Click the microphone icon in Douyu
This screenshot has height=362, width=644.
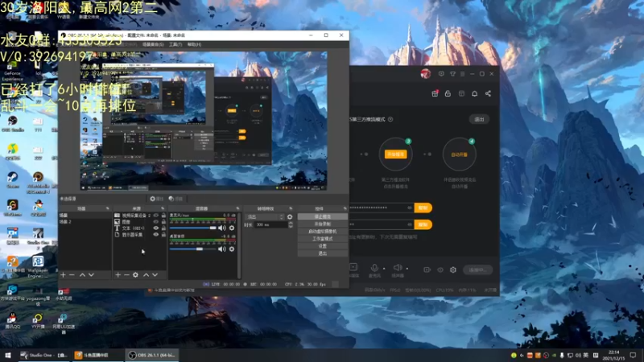pos(374,268)
